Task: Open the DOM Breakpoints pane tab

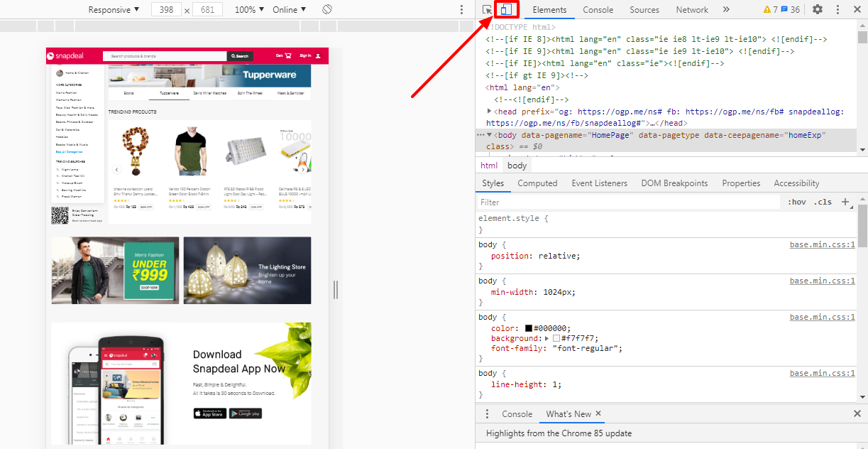Action: point(674,183)
